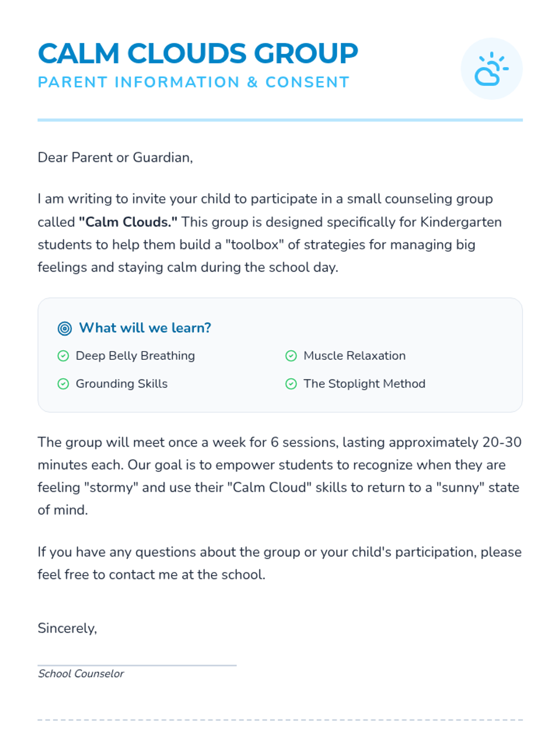
Task: Click the checkmark icon beside Muscle Relaxation
Action: click(x=291, y=356)
